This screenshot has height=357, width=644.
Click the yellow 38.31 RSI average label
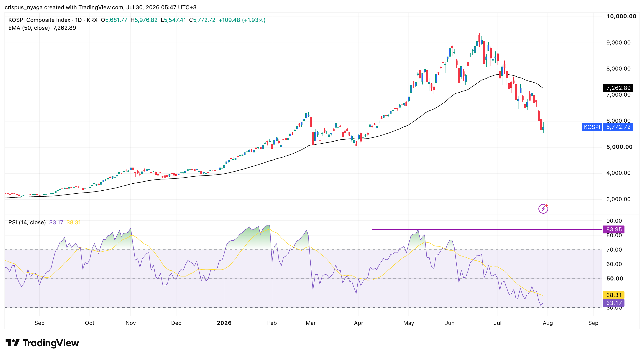[x=614, y=295]
